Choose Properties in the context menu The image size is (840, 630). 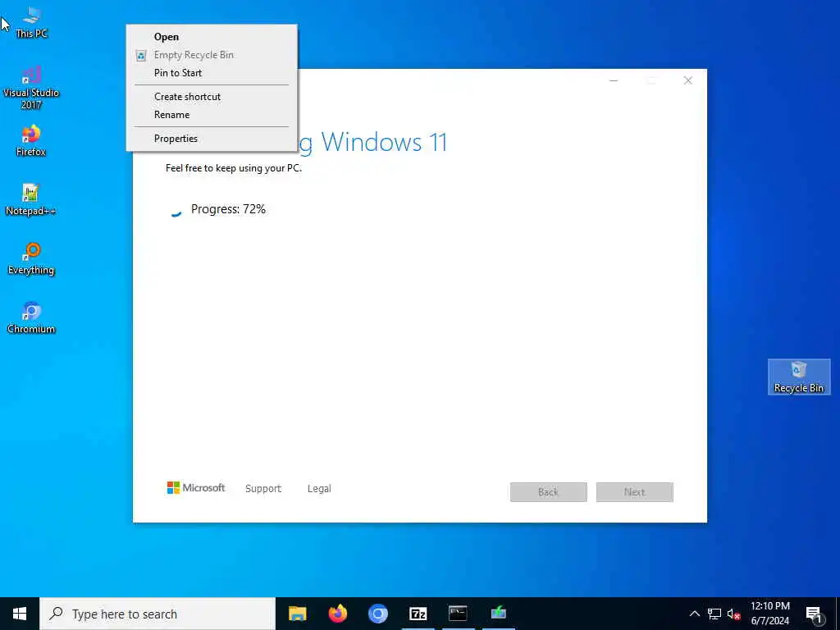[x=212, y=138]
